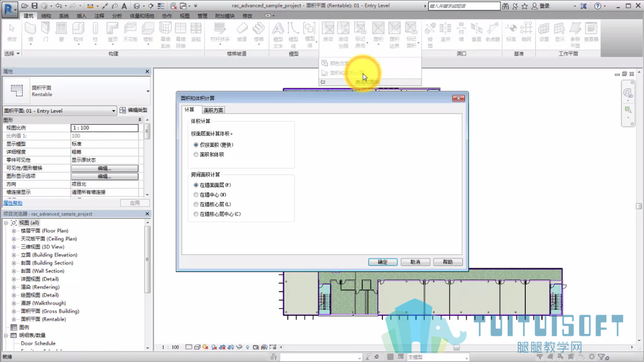644x362 pixels.
Task: Click the view scale input field
Action: [105, 128]
